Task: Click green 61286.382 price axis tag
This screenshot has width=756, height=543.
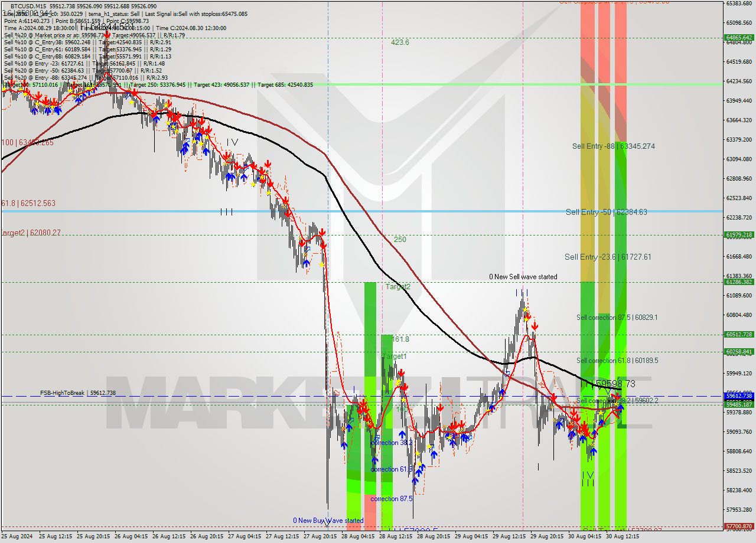Action: (x=739, y=282)
